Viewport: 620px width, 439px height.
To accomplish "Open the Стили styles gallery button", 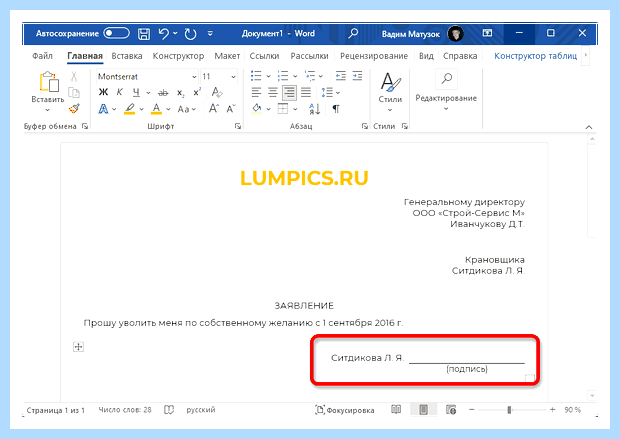I will coord(390,92).
